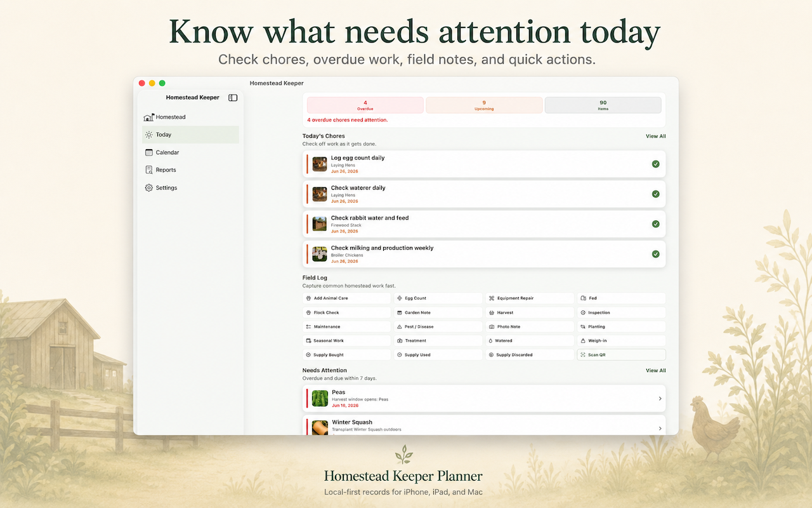This screenshot has height=508, width=812.
Task: Click the 9 Upcoming summary card
Action: coord(484,105)
